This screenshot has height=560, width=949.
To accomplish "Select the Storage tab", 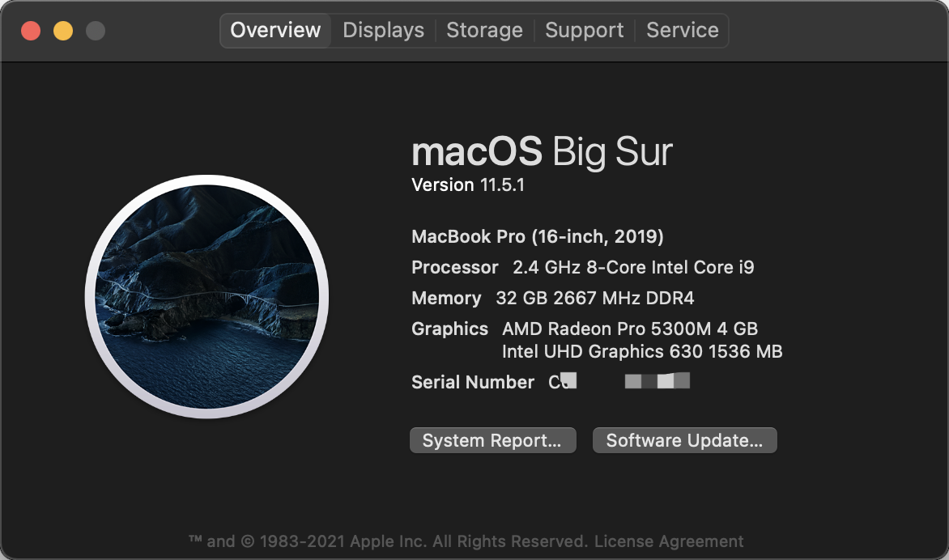I will [x=484, y=31].
